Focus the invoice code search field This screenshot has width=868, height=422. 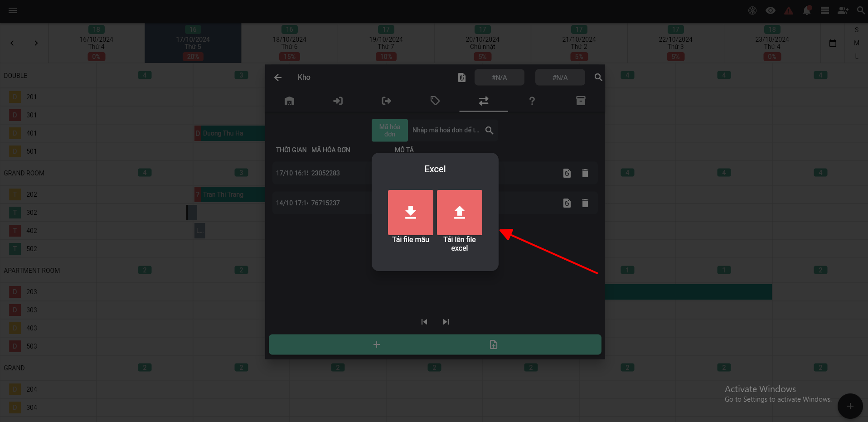(x=446, y=130)
